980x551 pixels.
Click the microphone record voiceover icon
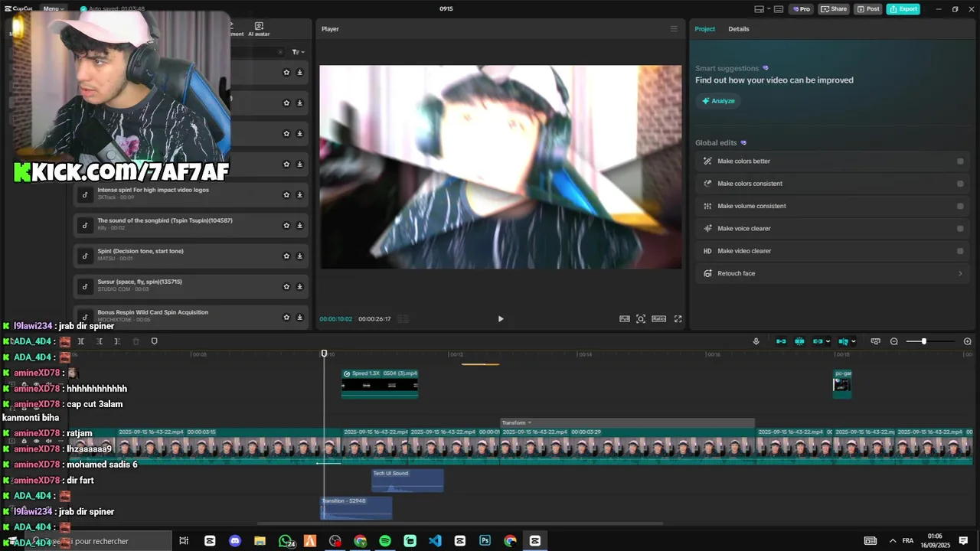[756, 341]
